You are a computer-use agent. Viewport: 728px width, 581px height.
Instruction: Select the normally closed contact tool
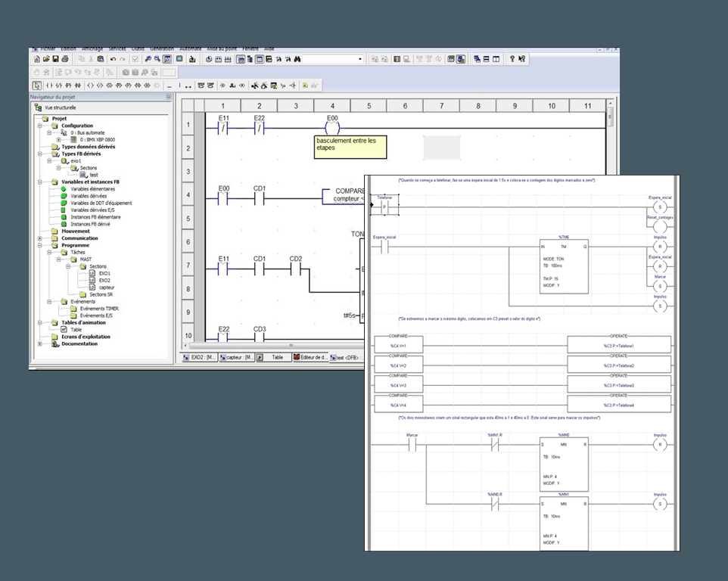tap(58, 85)
